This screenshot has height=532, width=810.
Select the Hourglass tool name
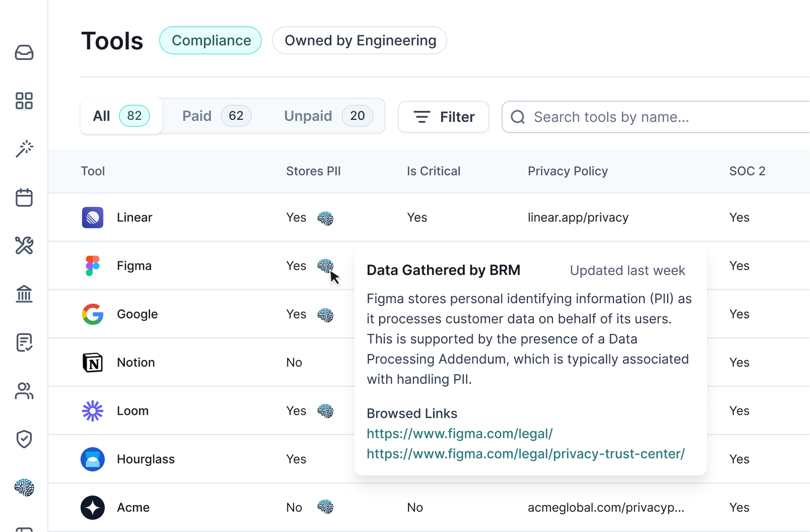click(146, 460)
